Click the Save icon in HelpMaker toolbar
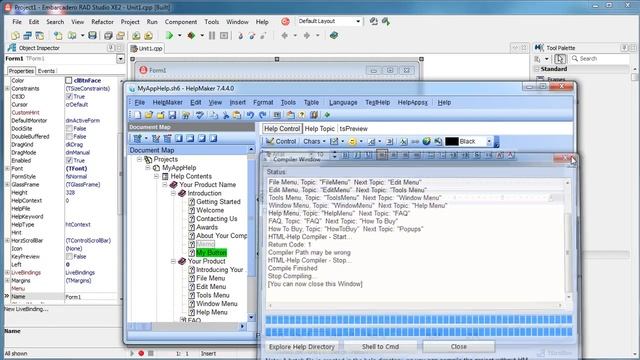Viewport: 640px width, 360px height. [172, 115]
